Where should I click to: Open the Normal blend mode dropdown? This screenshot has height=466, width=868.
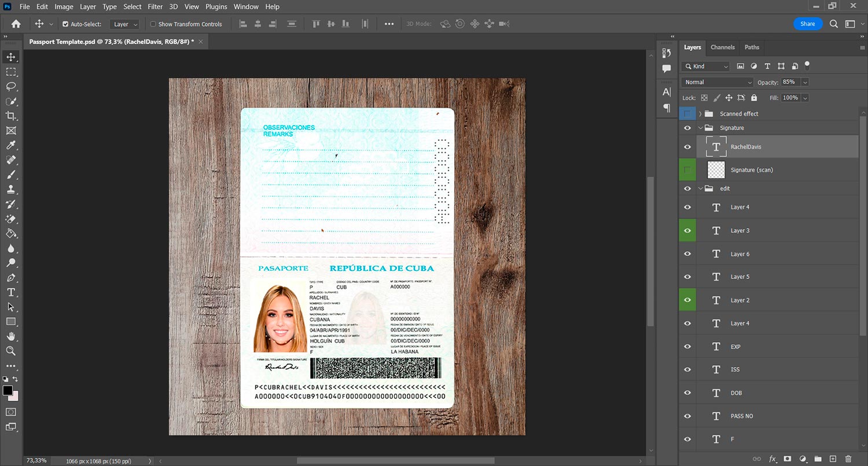tap(718, 82)
